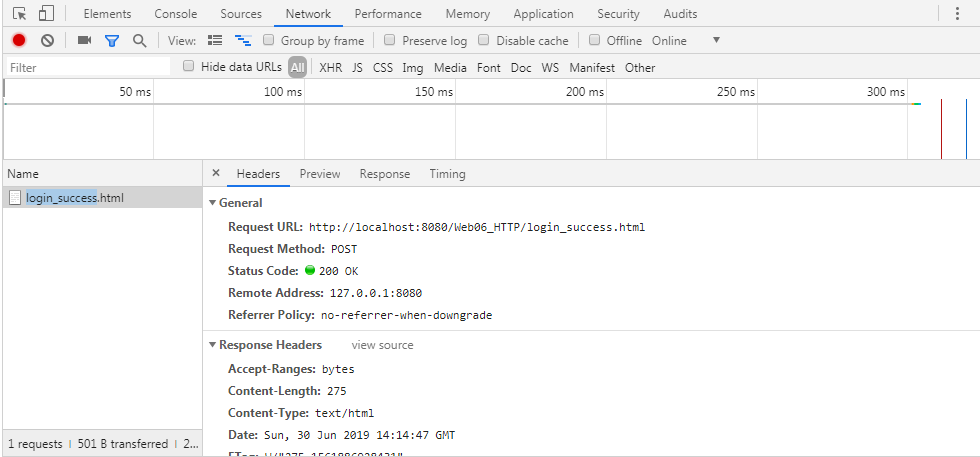Open the Elements panel tab
This screenshot has height=457, width=980.
pos(108,14)
